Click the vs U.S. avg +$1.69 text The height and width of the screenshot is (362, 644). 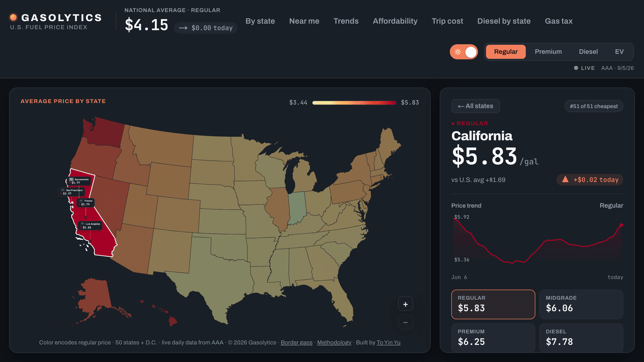click(478, 180)
